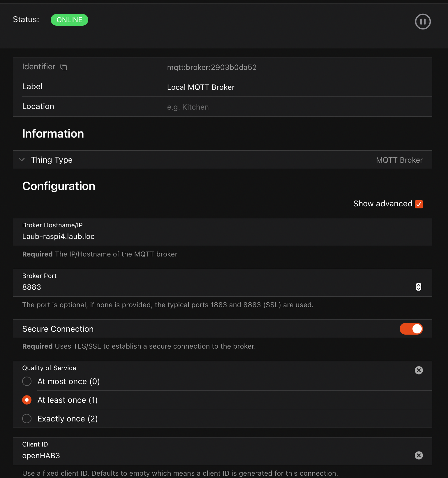Screen dimensions: 448x478
Task: Turn off the Secure Connection toggle
Action: 411,329
